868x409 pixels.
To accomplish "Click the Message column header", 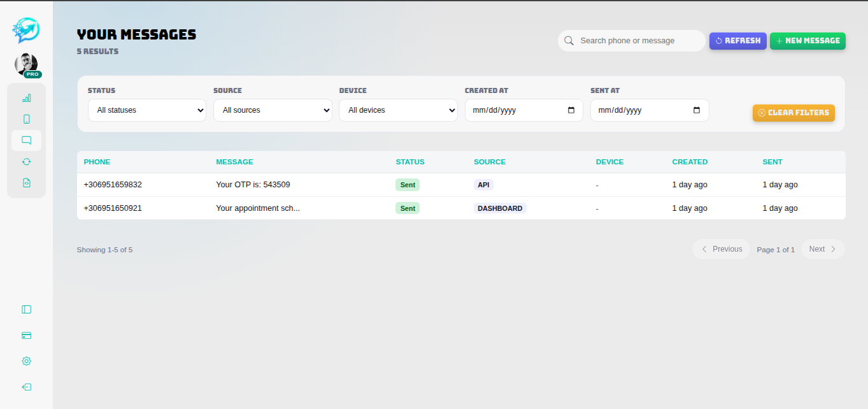I will coord(234,162).
